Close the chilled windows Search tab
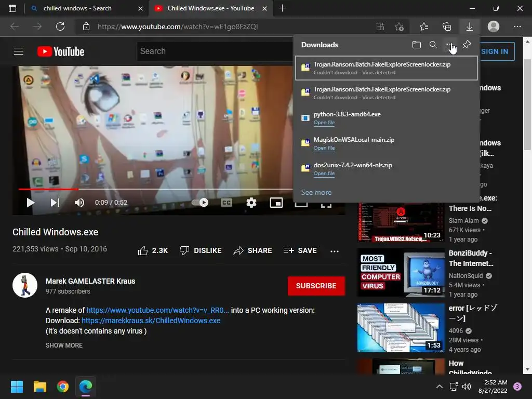 click(140, 8)
